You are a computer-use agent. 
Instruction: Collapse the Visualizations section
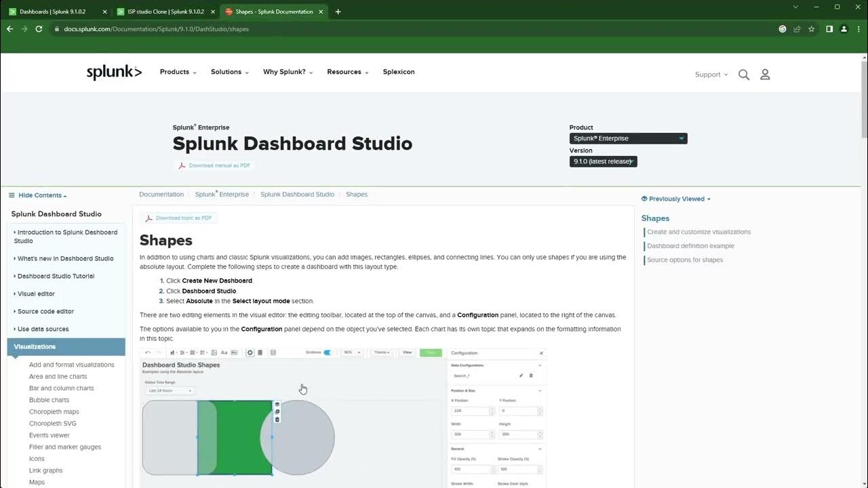(x=66, y=346)
